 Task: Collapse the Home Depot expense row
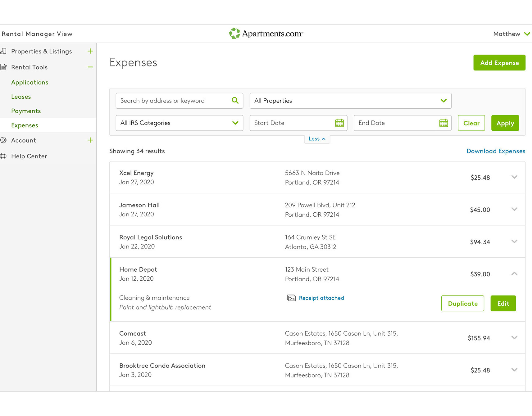[x=514, y=274]
